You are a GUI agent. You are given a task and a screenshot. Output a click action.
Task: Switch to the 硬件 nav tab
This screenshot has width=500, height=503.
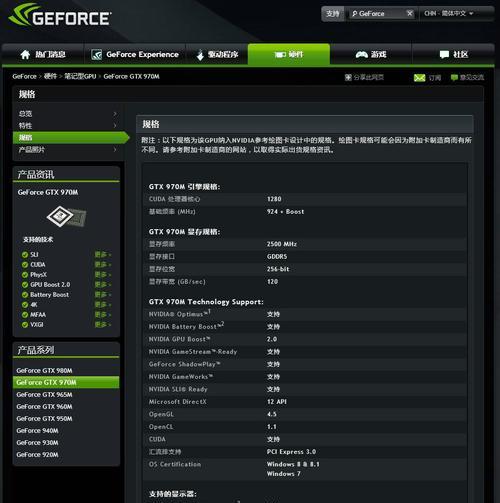[289, 54]
